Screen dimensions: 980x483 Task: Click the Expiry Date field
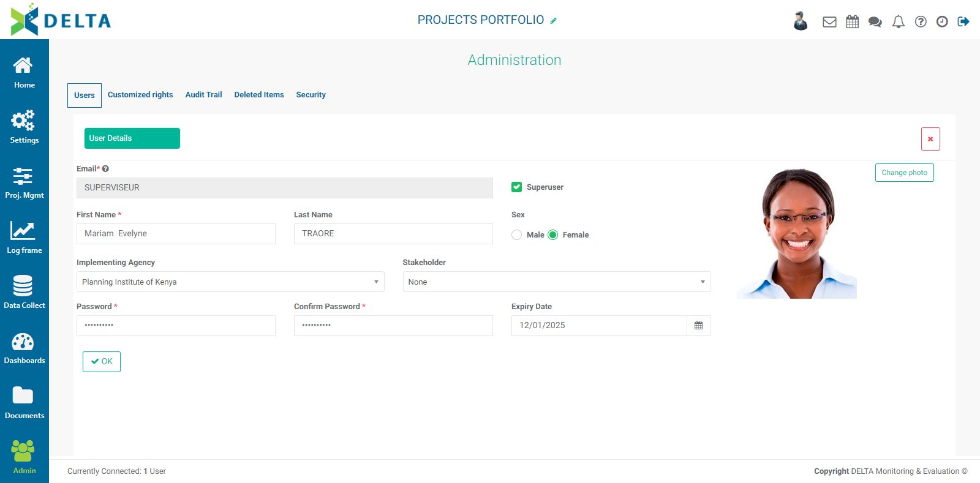(x=599, y=326)
